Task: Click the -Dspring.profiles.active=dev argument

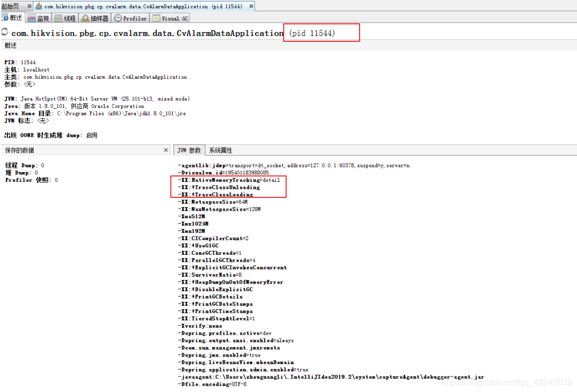Action: click(x=225, y=334)
